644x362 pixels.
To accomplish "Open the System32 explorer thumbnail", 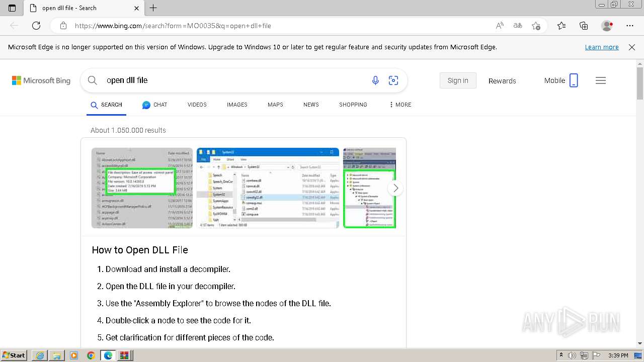I will (x=268, y=188).
